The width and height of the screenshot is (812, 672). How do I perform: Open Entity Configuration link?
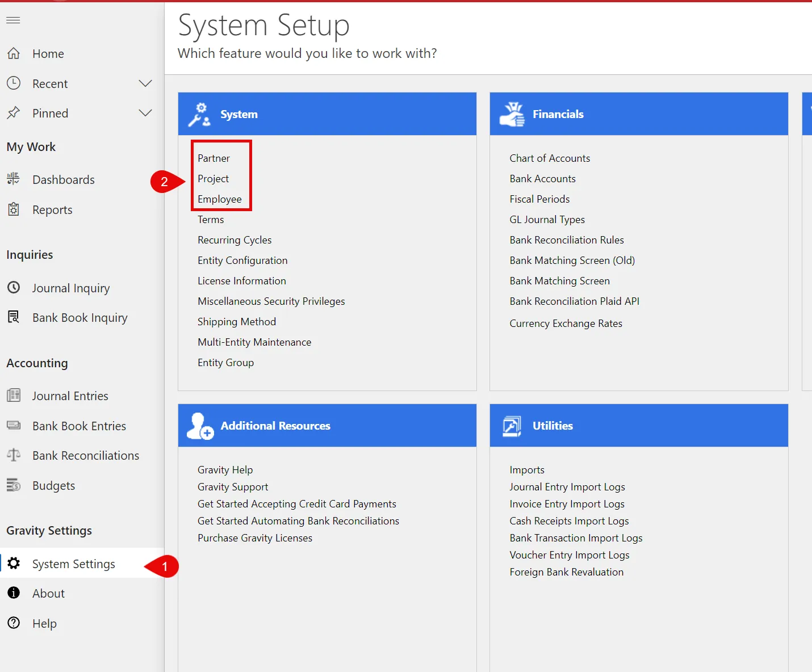pos(242,261)
